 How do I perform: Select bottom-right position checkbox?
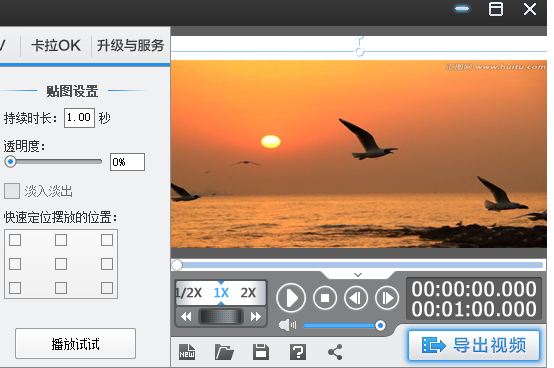pyautogui.click(x=107, y=288)
